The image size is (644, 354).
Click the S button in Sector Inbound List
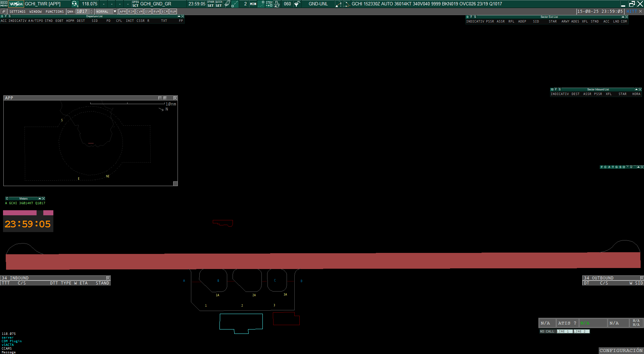pyautogui.click(x=560, y=89)
